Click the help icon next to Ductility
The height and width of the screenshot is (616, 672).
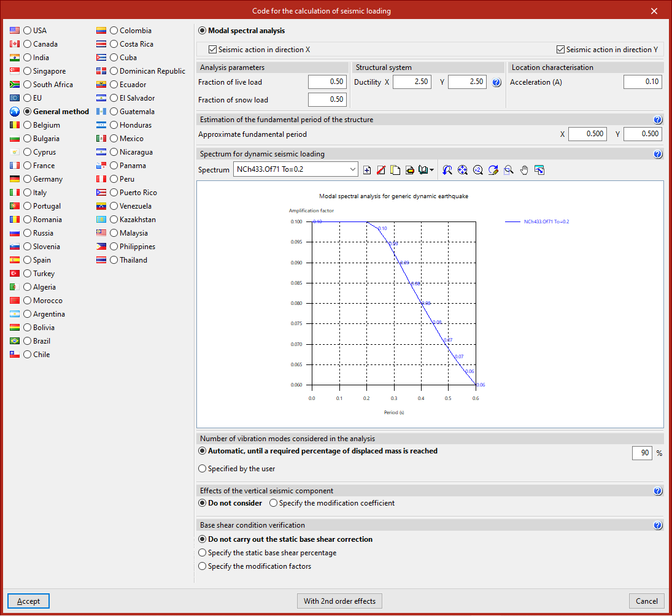click(496, 82)
